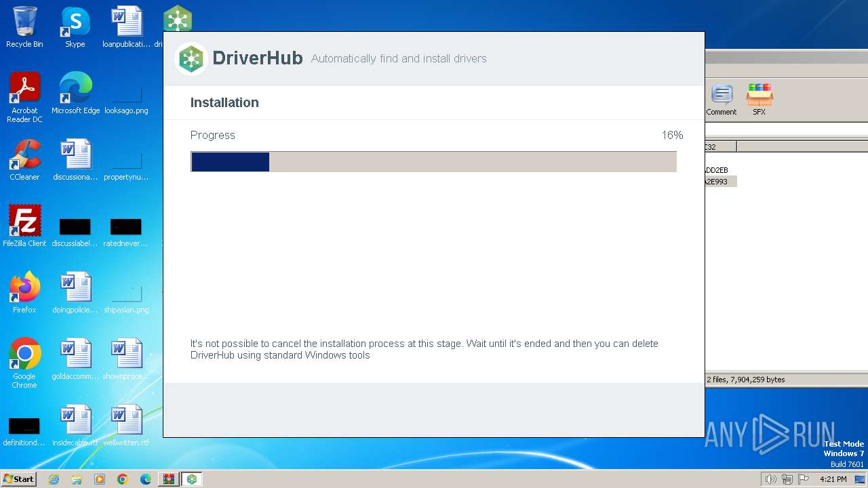Image resolution: width=868 pixels, height=488 pixels.
Task: Click the Action Center flag icon
Action: coord(804,479)
